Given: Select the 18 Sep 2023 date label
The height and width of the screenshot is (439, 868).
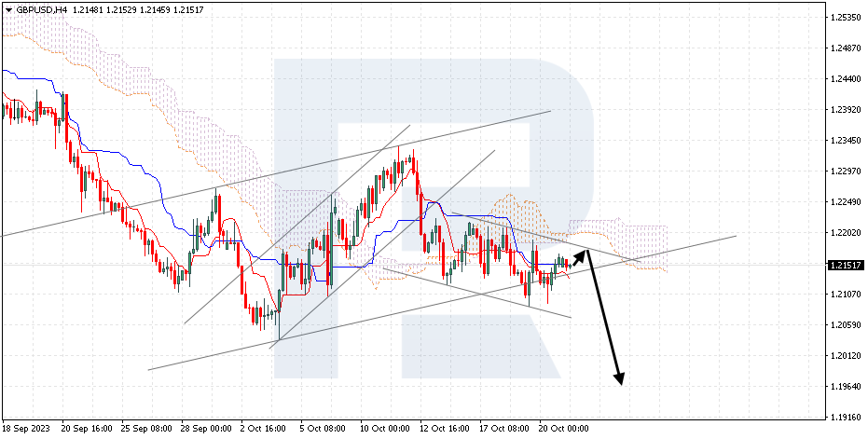Looking at the screenshot, I should [27, 429].
